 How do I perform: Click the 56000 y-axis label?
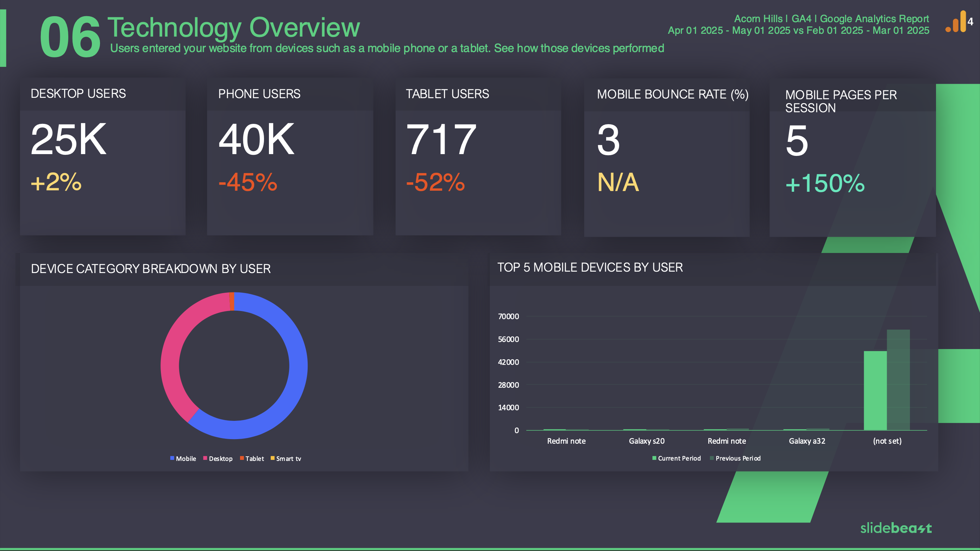pyautogui.click(x=508, y=339)
